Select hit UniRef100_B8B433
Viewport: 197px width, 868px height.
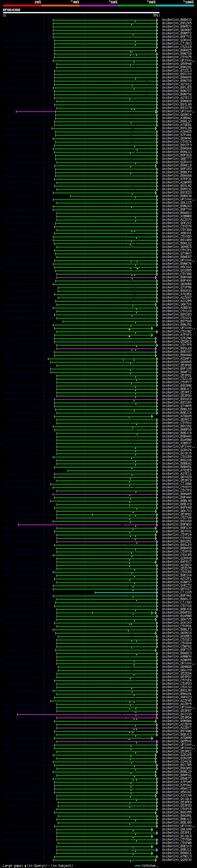coord(177,20)
